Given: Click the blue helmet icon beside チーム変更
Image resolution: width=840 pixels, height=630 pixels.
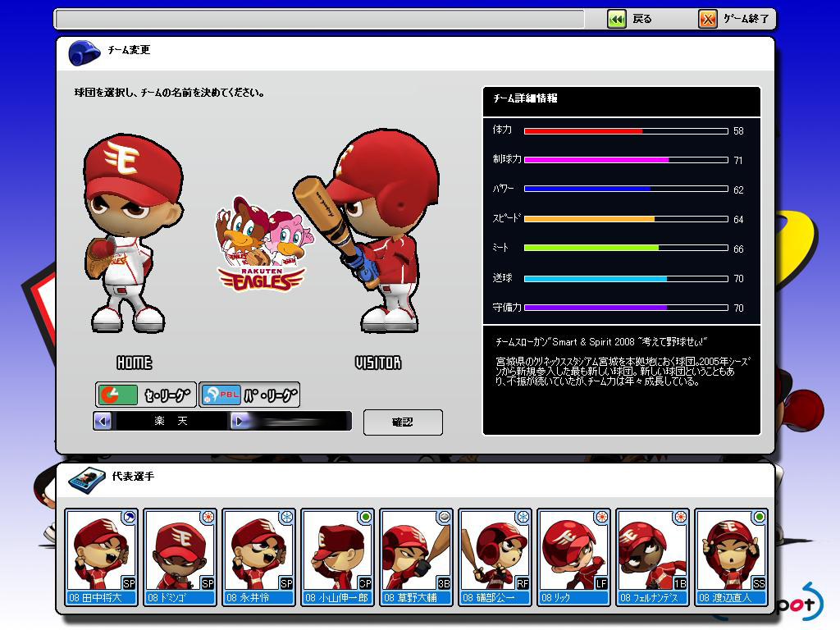Looking at the screenshot, I should [84, 53].
